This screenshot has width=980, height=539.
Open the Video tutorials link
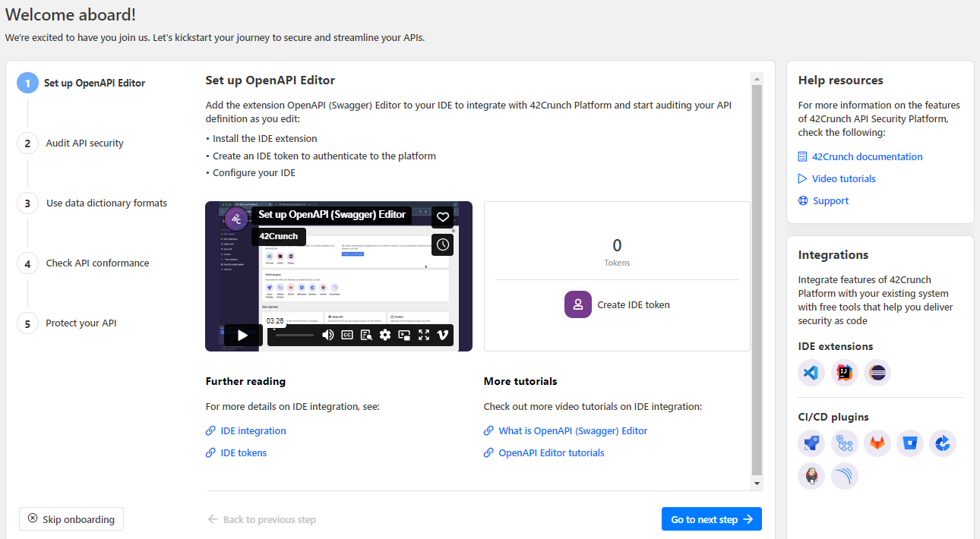click(x=836, y=178)
